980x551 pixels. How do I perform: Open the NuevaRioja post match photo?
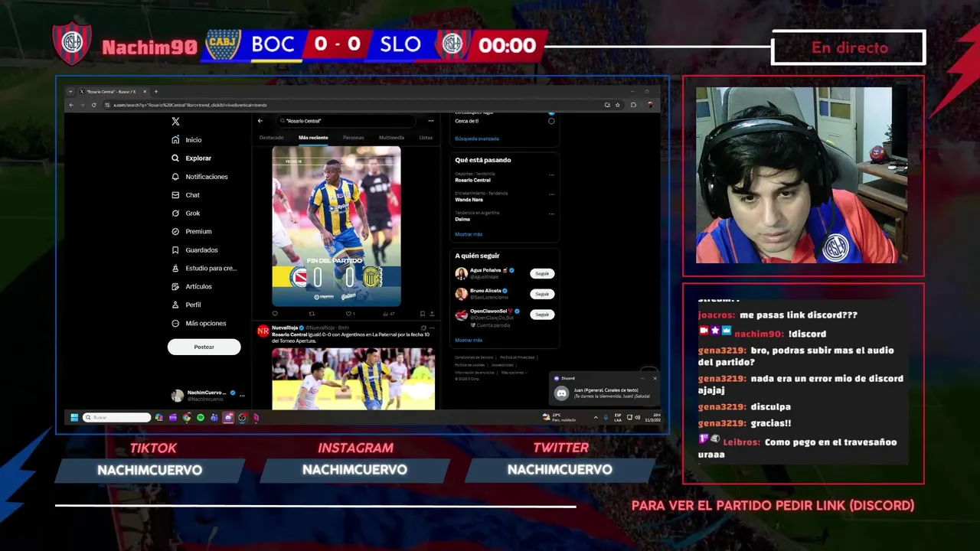[353, 379]
